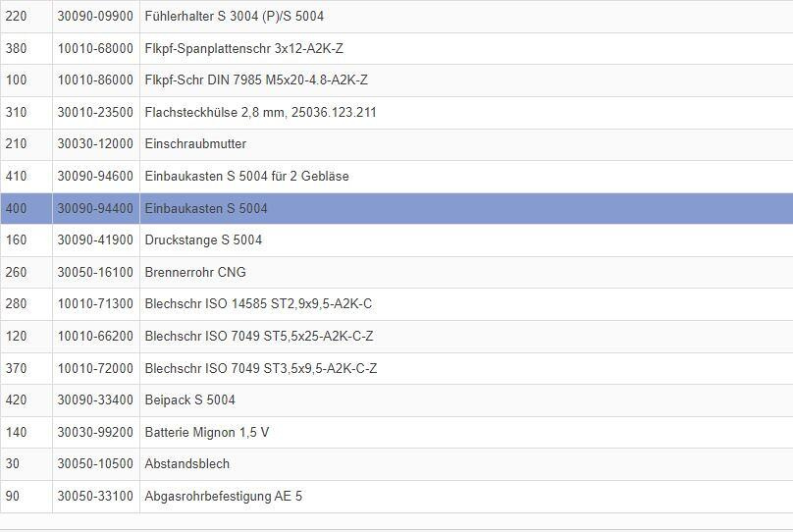Choose Blechschr ISO 7049 ST5,5x25-A2K-C-Z
The width and height of the screenshot is (793, 532).
pos(258,336)
